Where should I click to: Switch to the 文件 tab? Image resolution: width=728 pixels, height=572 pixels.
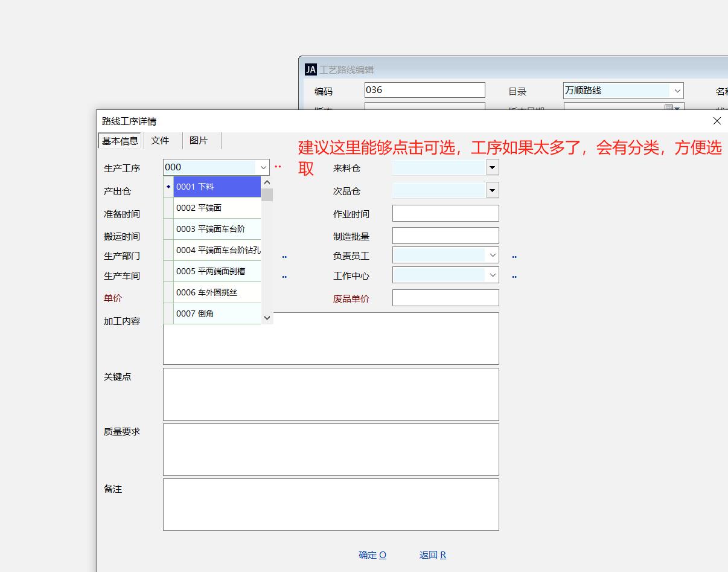[x=160, y=140]
